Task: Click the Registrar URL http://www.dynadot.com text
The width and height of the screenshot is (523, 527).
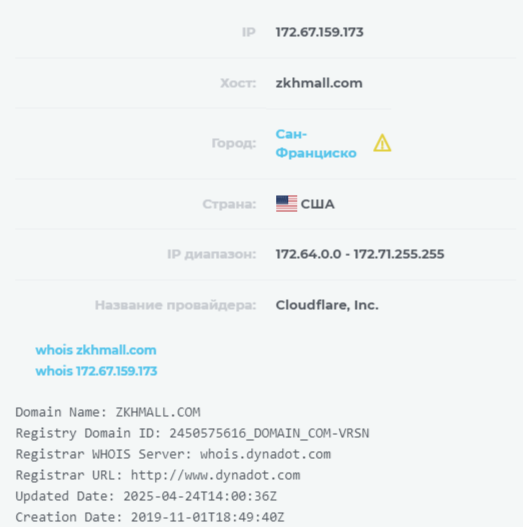Action: tap(158, 475)
